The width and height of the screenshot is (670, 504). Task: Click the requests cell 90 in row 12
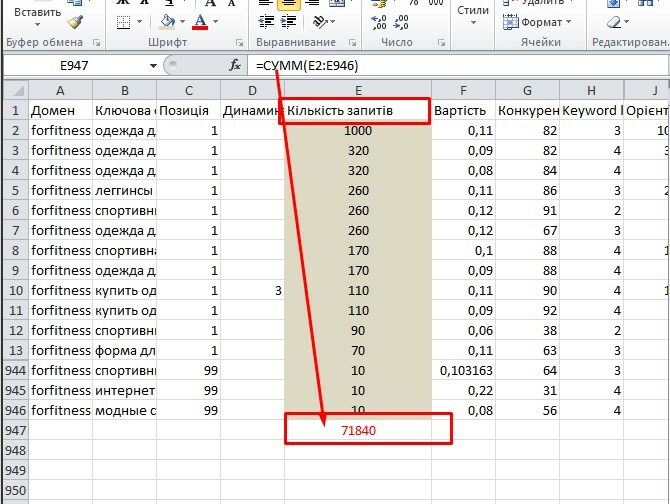point(358,330)
